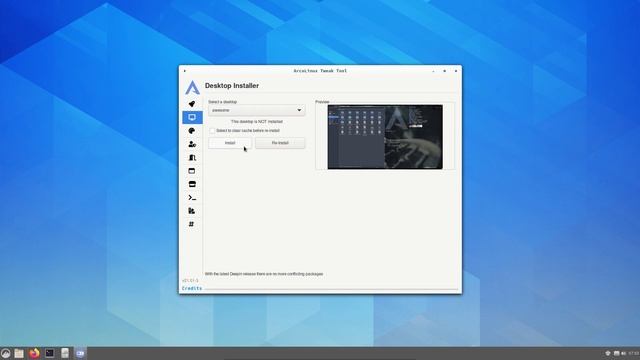Image resolution: width=640 pixels, height=360 pixels.
Task: Enable clear cache before re-install checkbox
Action: [x=212, y=131]
